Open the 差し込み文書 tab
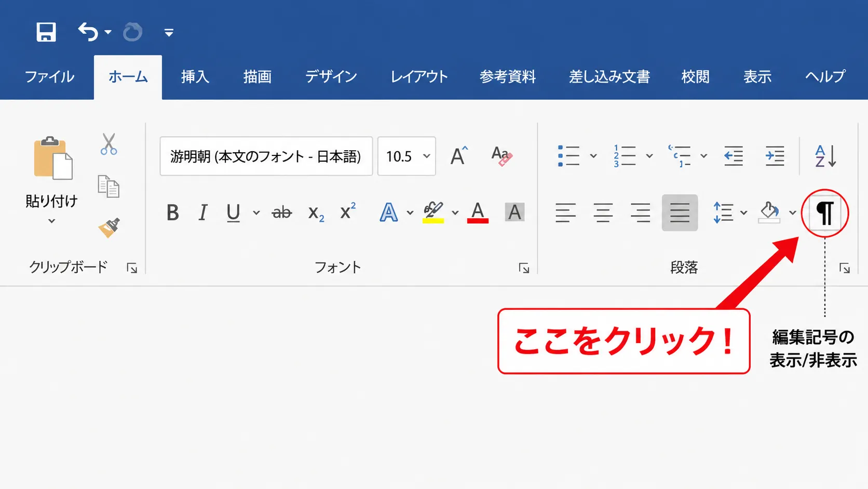 point(609,77)
